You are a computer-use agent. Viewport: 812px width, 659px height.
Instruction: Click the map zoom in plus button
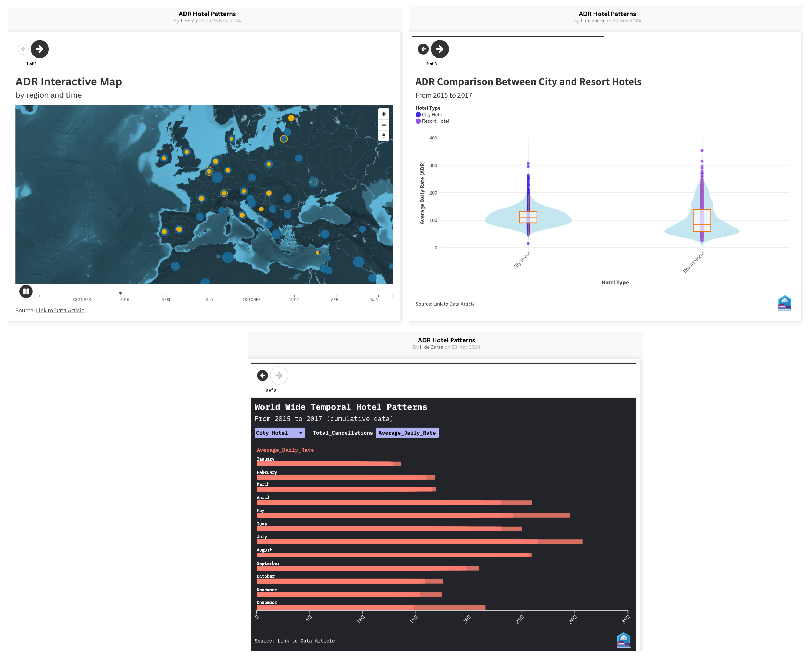coord(384,114)
